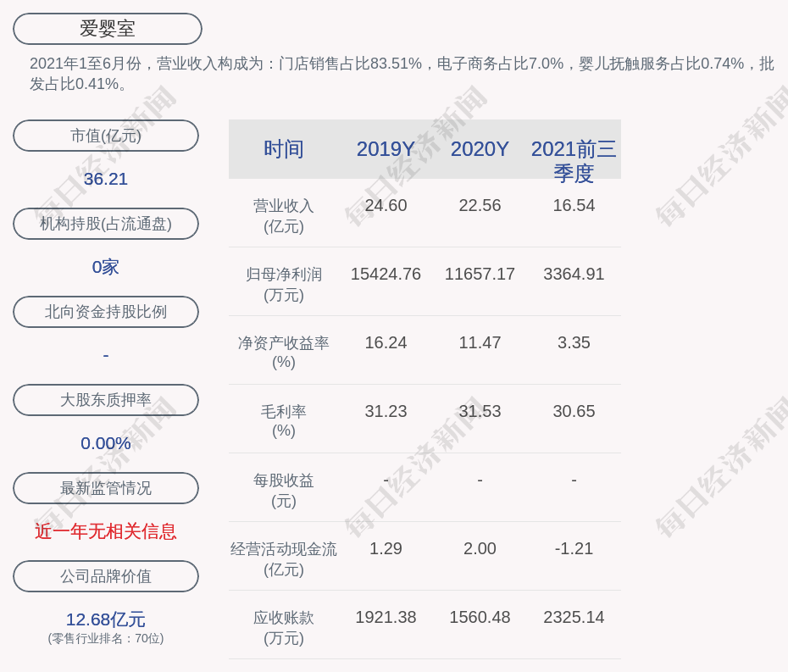Screen dimensions: 788x672
Task: Click the red 近一年无相关信息 text
Action: (106, 531)
